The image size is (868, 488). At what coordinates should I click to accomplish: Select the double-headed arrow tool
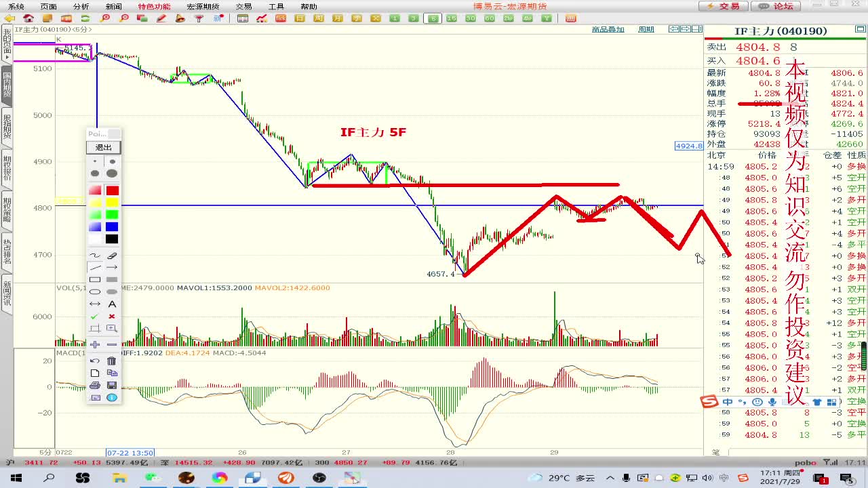tap(95, 304)
